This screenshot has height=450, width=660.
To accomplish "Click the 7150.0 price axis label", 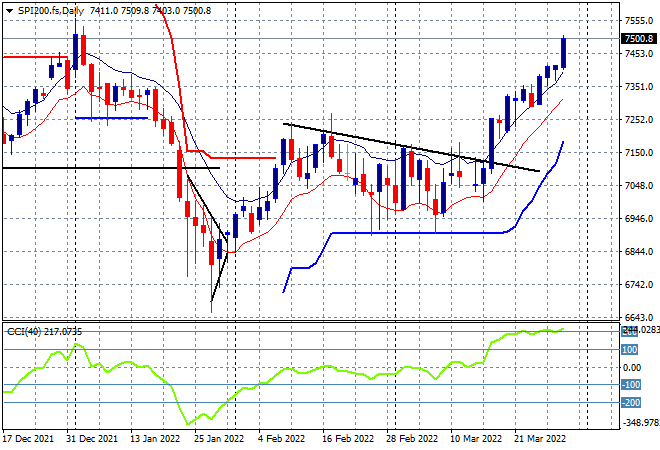I will tap(639, 152).
